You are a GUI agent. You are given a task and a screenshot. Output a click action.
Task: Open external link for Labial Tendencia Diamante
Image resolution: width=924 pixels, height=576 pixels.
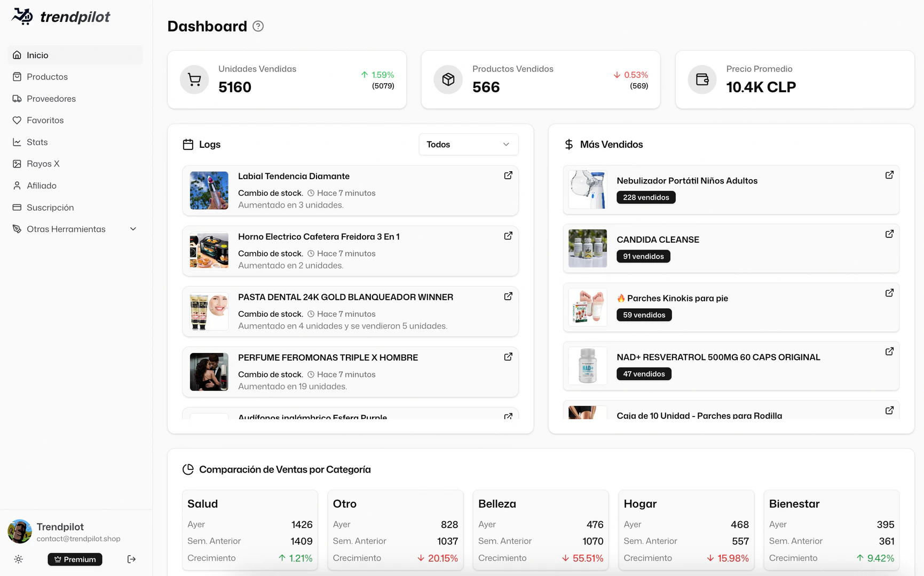click(508, 175)
